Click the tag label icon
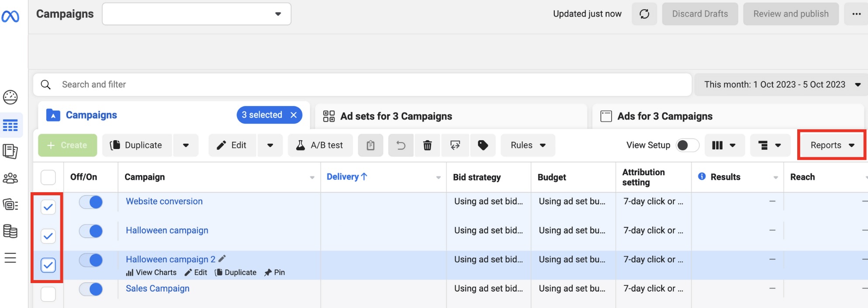The height and width of the screenshot is (308, 868). [x=483, y=145]
